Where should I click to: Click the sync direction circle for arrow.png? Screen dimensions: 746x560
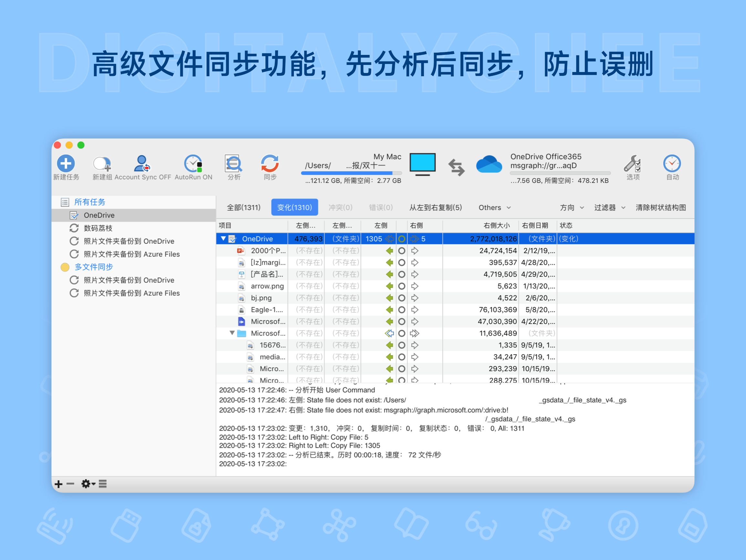click(402, 286)
